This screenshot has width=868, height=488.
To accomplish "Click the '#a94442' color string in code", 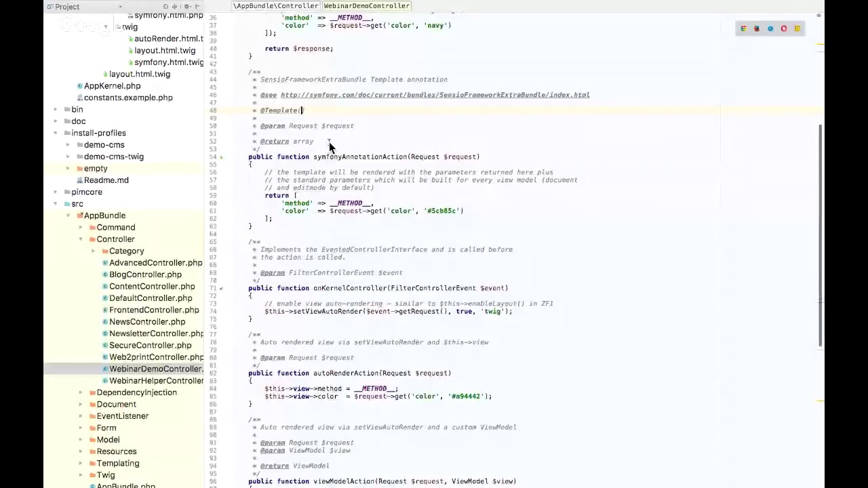I will click(467, 396).
